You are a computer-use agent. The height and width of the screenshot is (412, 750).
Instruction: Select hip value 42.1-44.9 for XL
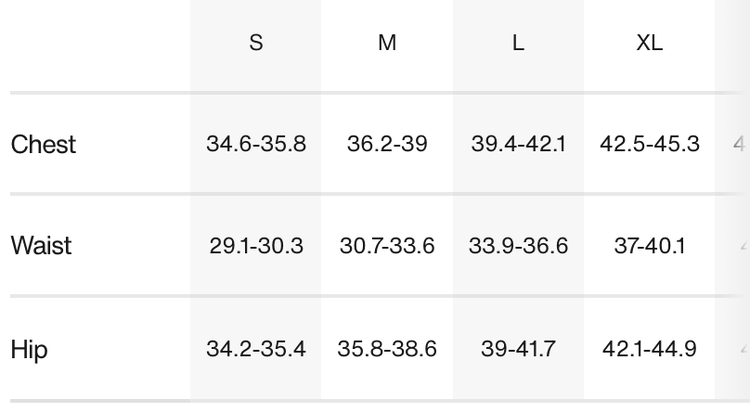[649, 350]
